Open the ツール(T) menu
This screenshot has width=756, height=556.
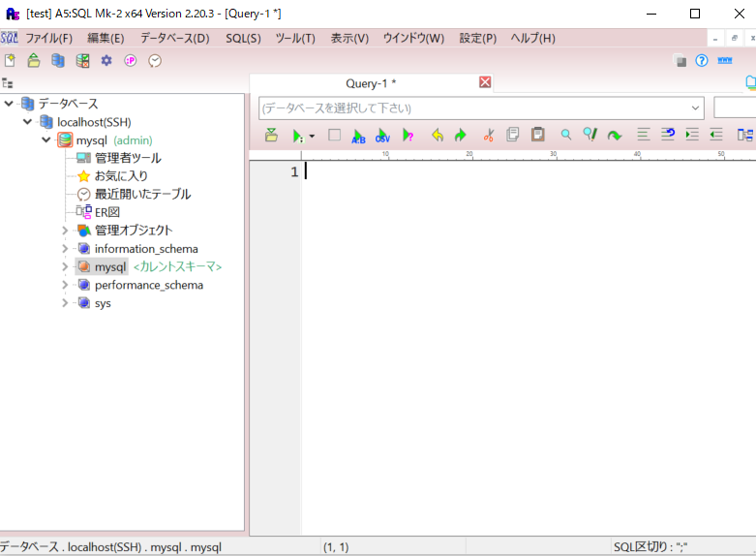295,38
